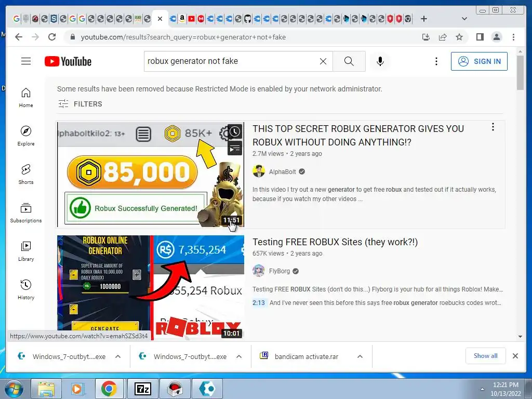Visit the AlphaBolt channel name
532x399 pixels.
(282, 171)
